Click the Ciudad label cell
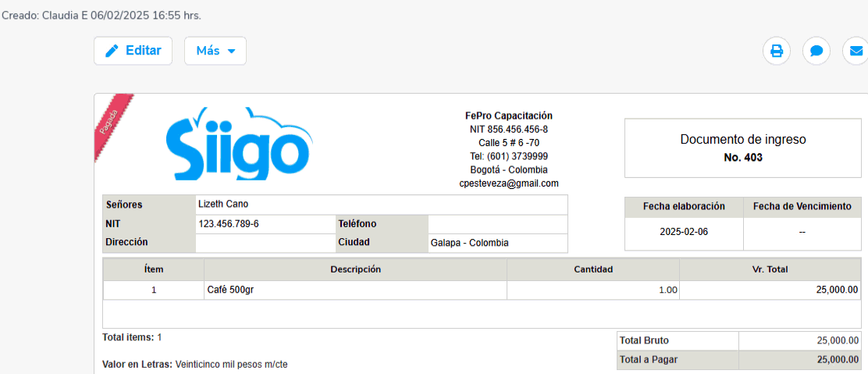Image resolution: width=868 pixels, height=374 pixels. (382, 242)
